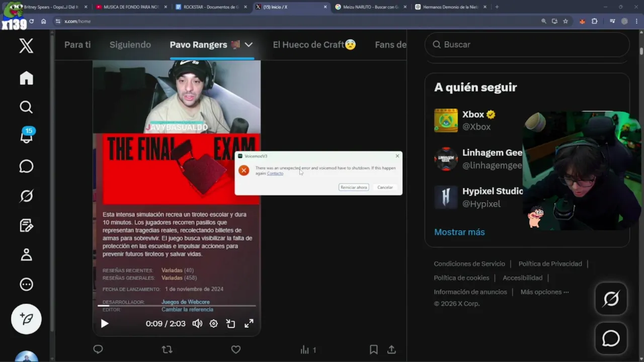This screenshot has height=362, width=644.
Task: Open notifications bell with 15 badge
Action: tap(26, 136)
